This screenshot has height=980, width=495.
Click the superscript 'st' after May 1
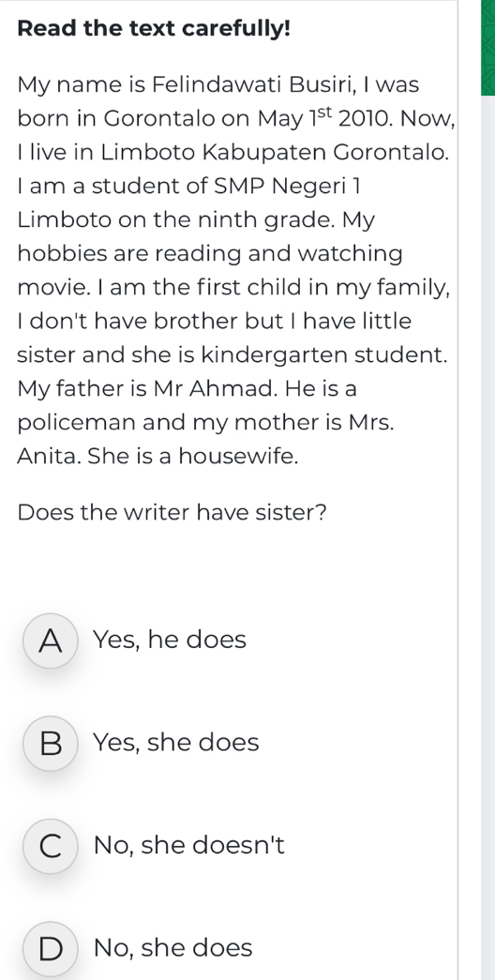(x=325, y=113)
